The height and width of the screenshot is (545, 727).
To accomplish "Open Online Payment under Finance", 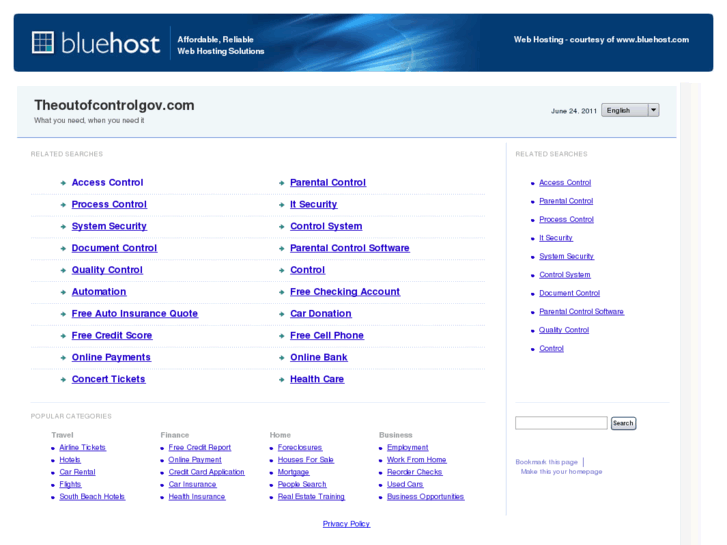I will [195, 460].
